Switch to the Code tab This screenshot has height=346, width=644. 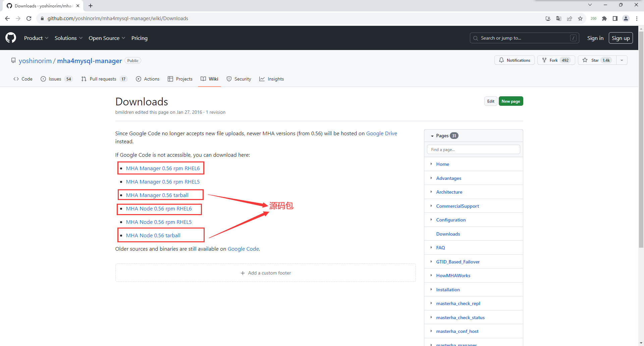(x=23, y=79)
